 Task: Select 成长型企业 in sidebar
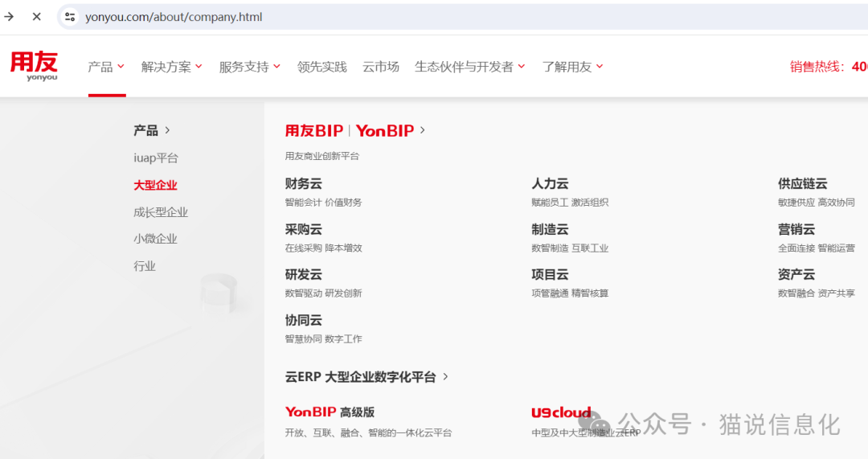tap(161, 212)
